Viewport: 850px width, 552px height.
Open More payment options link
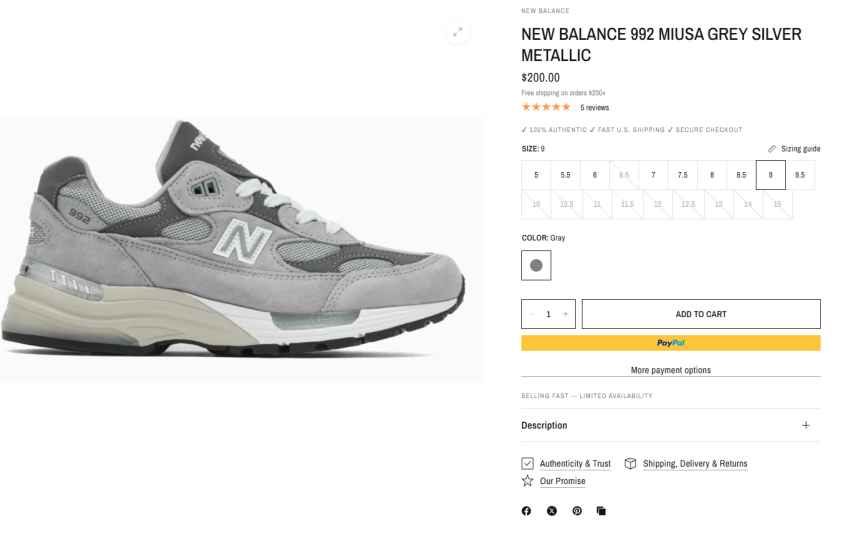[x=671, y=370]
